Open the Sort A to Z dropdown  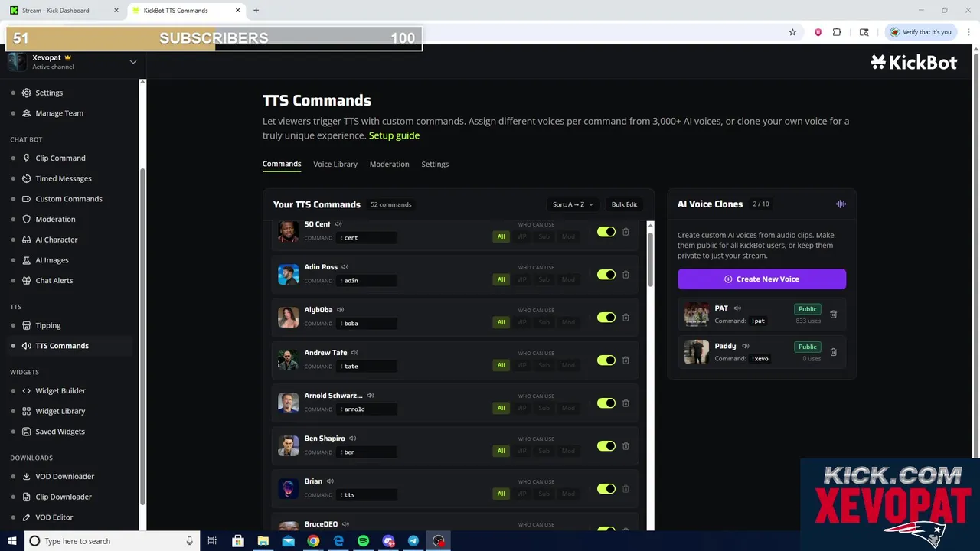tap(573, 204)
